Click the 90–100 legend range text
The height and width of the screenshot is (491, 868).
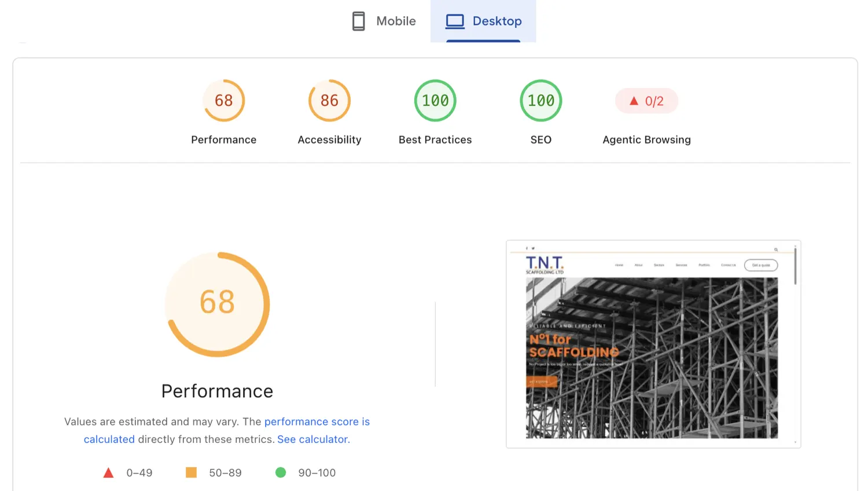click(x=317, y=473)
